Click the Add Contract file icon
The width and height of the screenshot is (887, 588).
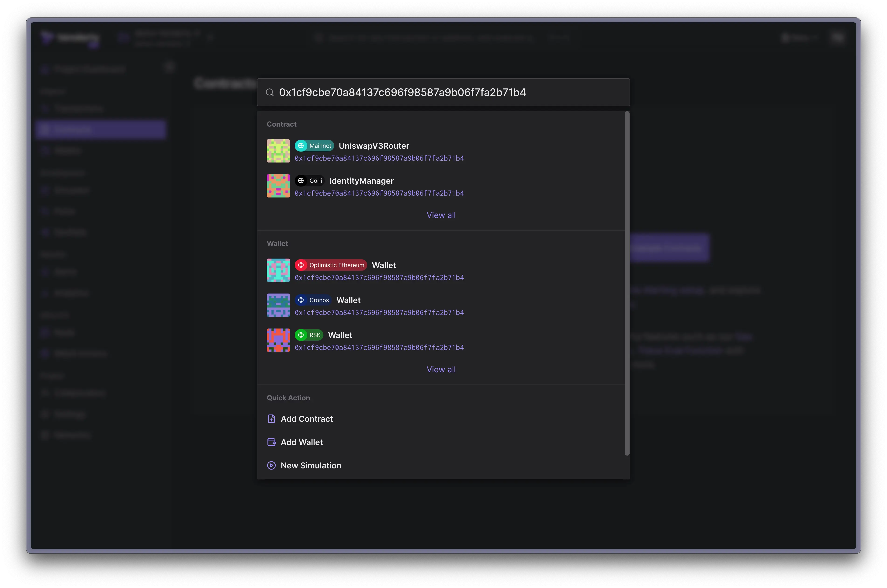click(271, 419)
